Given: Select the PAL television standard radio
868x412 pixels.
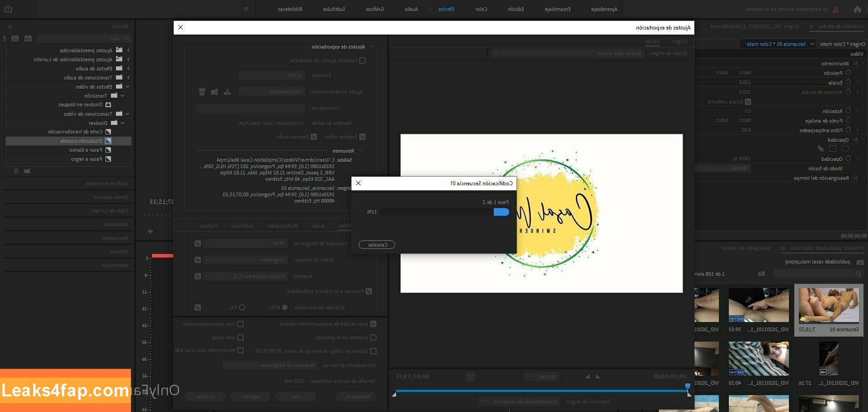Looking at the screenshot, I should click(242, 308).
